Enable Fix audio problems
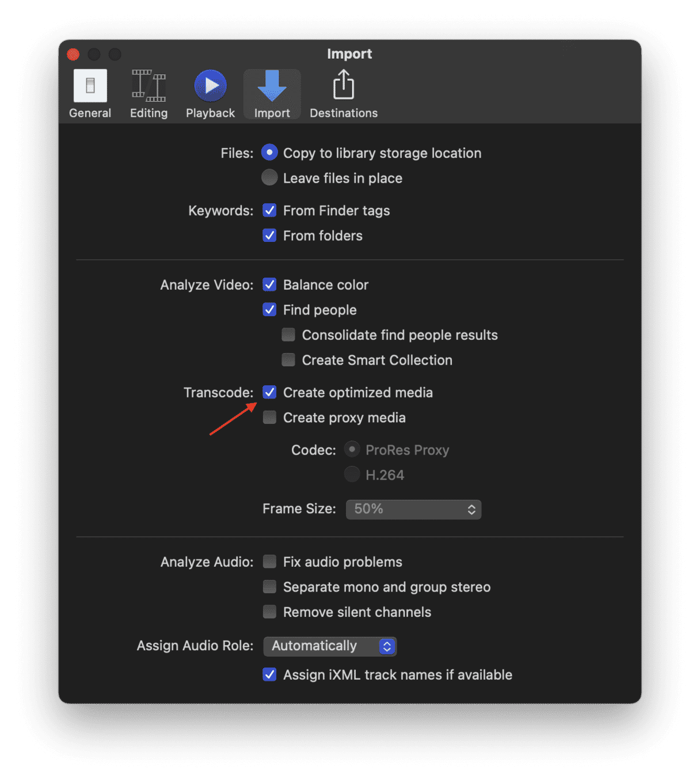The image size is (700, 781). coord(269,562)
